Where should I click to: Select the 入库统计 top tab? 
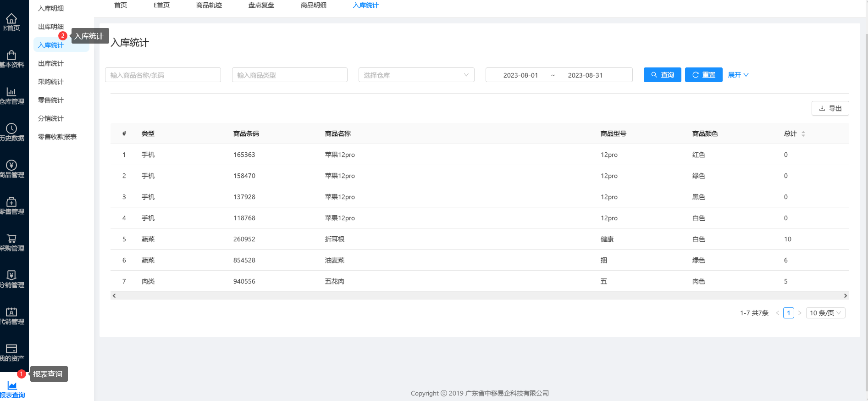[x=366, y=6]
